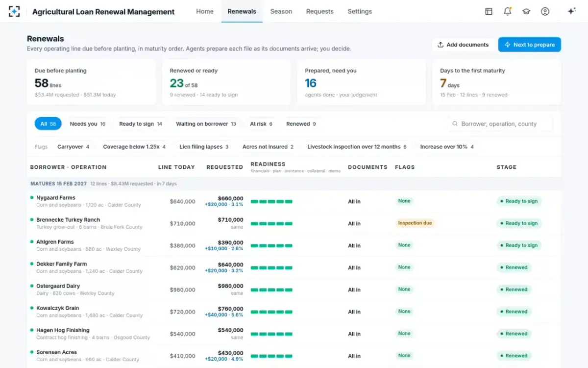This screenshot has width=588, height=368.
Task: Click Ostergaard Dairy readiness progress bar
Action: pos(271,289)
